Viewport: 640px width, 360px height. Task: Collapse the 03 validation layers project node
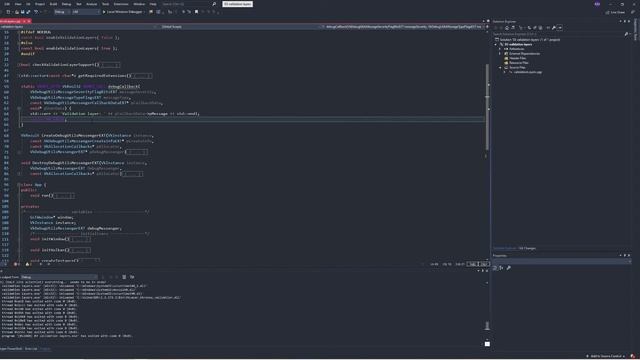496,44
